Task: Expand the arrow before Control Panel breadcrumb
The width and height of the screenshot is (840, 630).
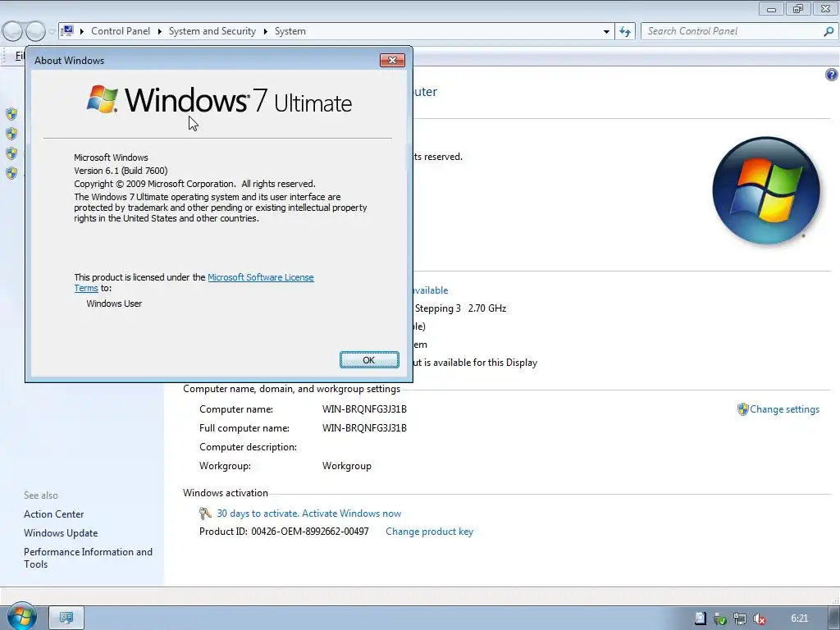Action: [x=82, y=32]
